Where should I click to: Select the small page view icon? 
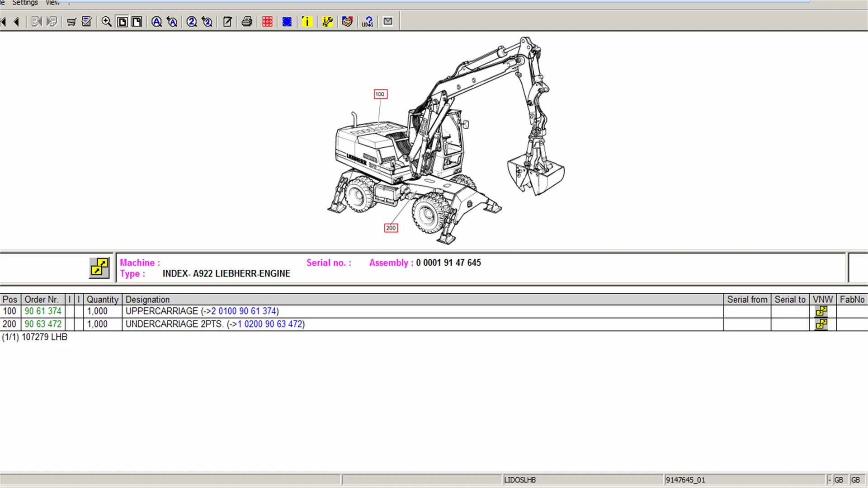click(x=122, y=22)
